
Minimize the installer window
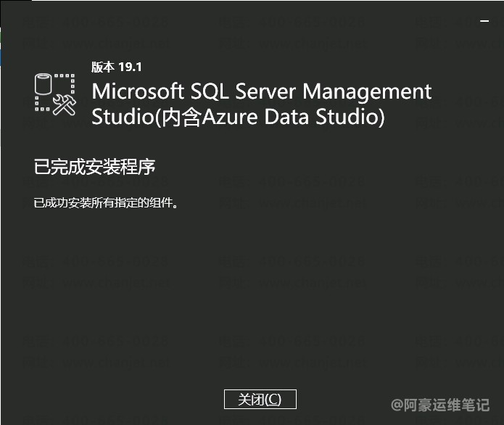[485, 22]
